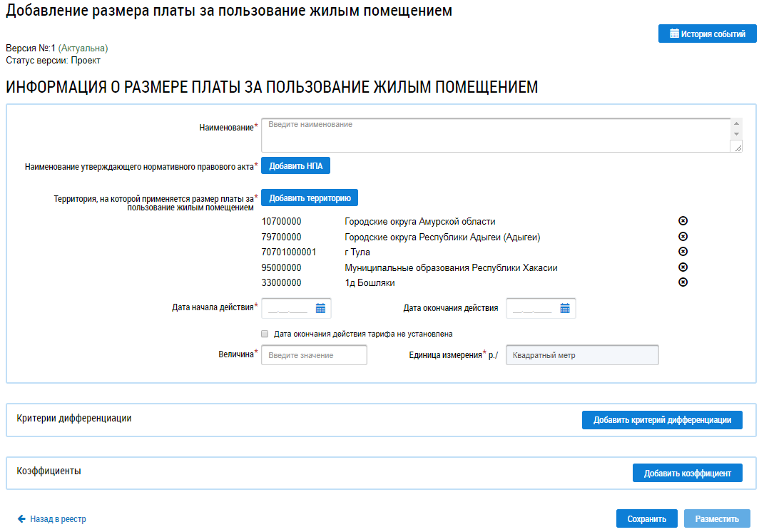The width and height of the screenshot is (764, 532).
Task: Save the form with Сохранить
Action: coord(646,519)
